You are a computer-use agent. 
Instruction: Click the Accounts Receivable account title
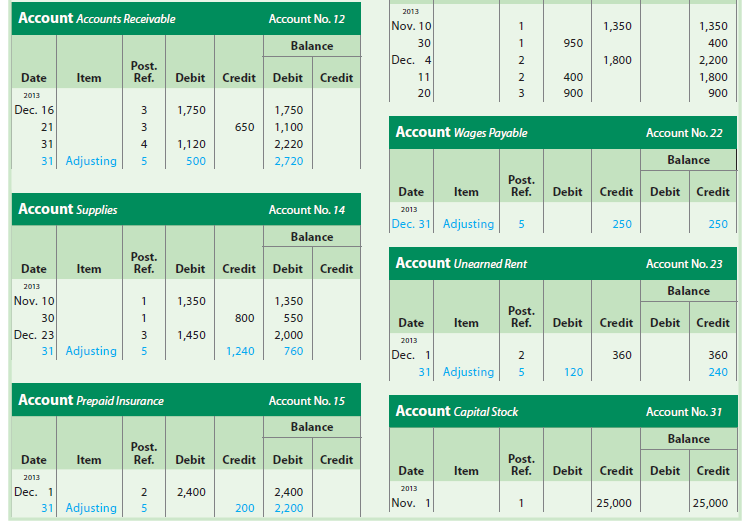point(97,19)
